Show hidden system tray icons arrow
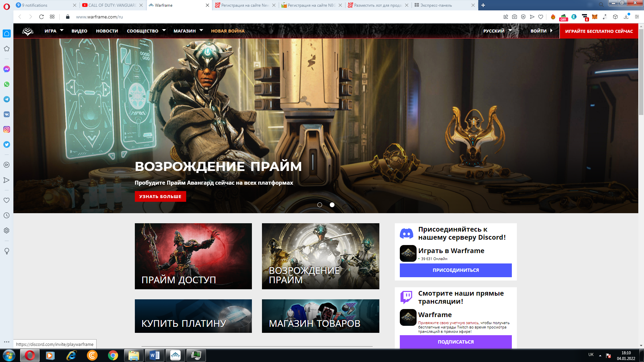This screenshot has width=644, height=362. pos(600,355)
